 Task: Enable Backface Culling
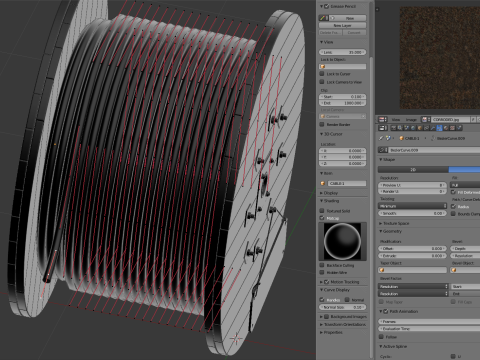(322, 265)
